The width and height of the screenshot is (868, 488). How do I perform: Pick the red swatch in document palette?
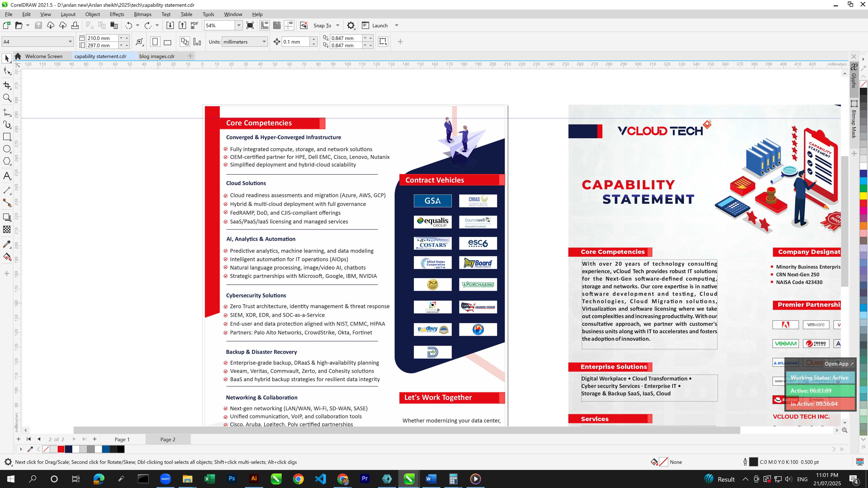pos(61,449)
